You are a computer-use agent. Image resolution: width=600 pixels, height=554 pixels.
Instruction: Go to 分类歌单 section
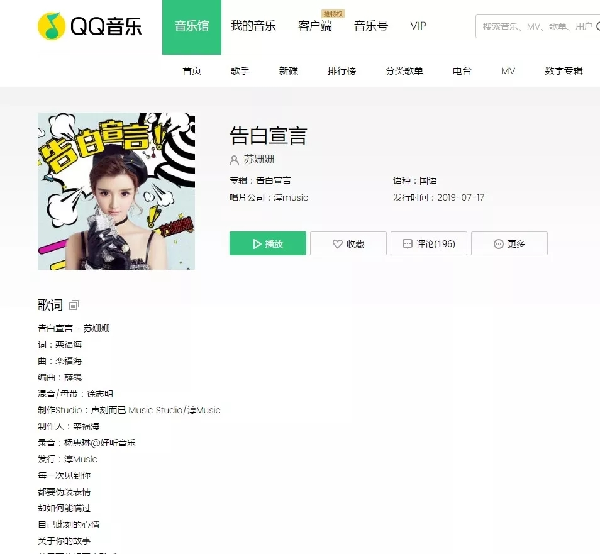[404, 71]
